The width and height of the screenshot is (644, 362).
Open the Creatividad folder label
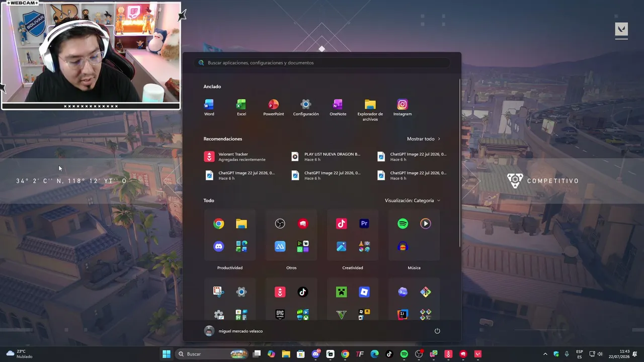point(353,268)
